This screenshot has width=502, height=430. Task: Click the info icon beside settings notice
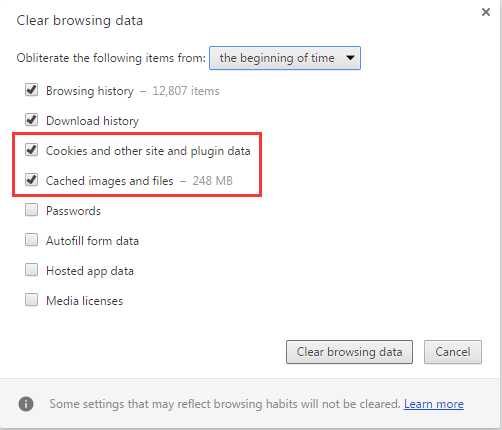coord(26,404)
